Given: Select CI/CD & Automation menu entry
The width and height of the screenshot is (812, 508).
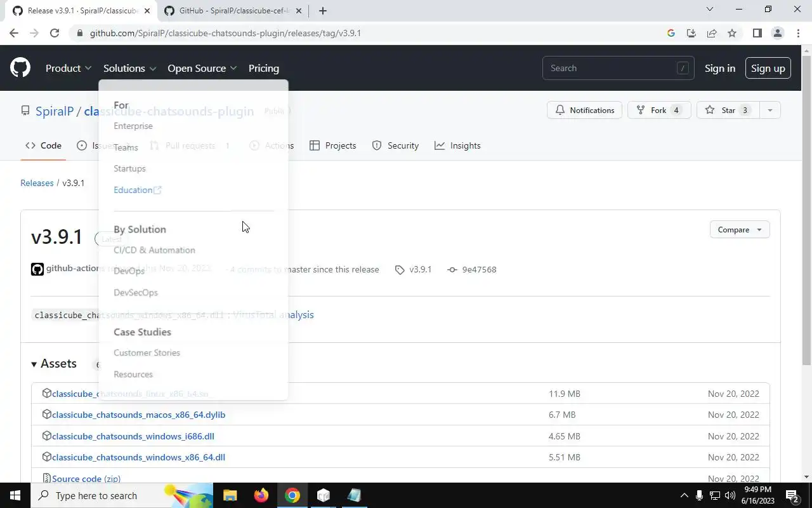Looking at the screenshot, I should tap(154, 250).
